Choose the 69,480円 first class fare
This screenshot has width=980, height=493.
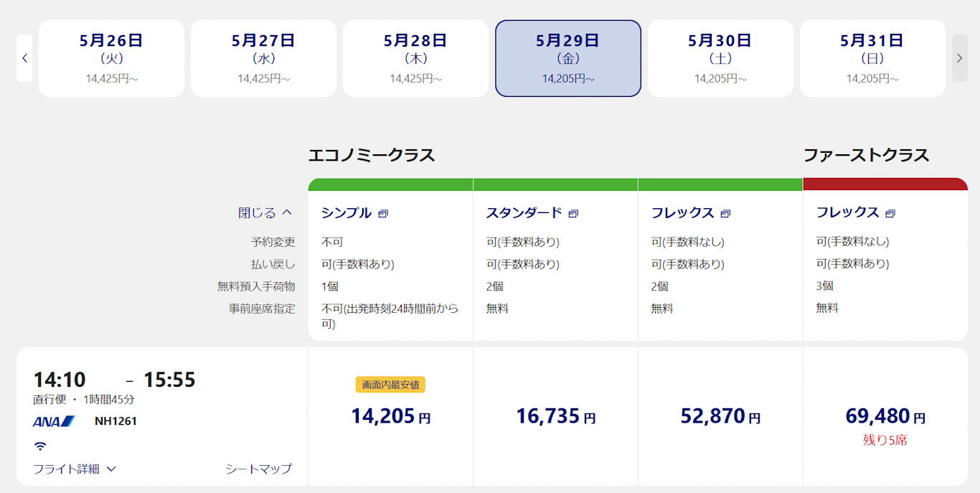point(885,416)
